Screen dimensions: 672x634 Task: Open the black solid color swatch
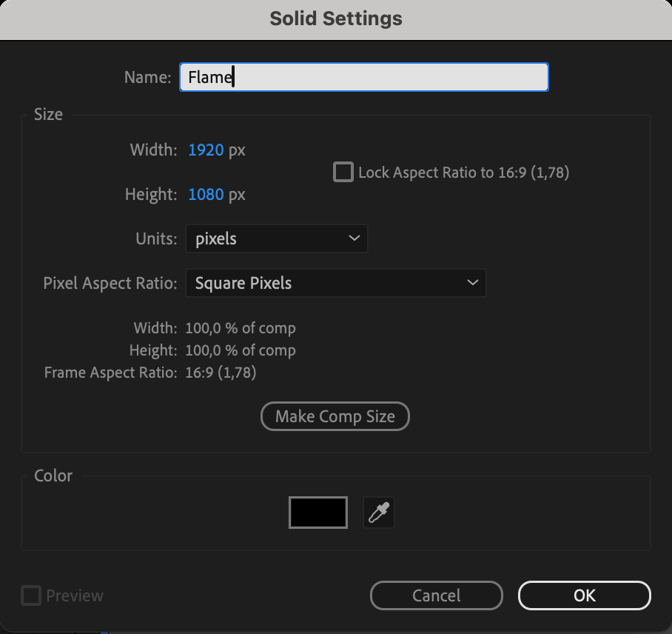pos(317,513)
